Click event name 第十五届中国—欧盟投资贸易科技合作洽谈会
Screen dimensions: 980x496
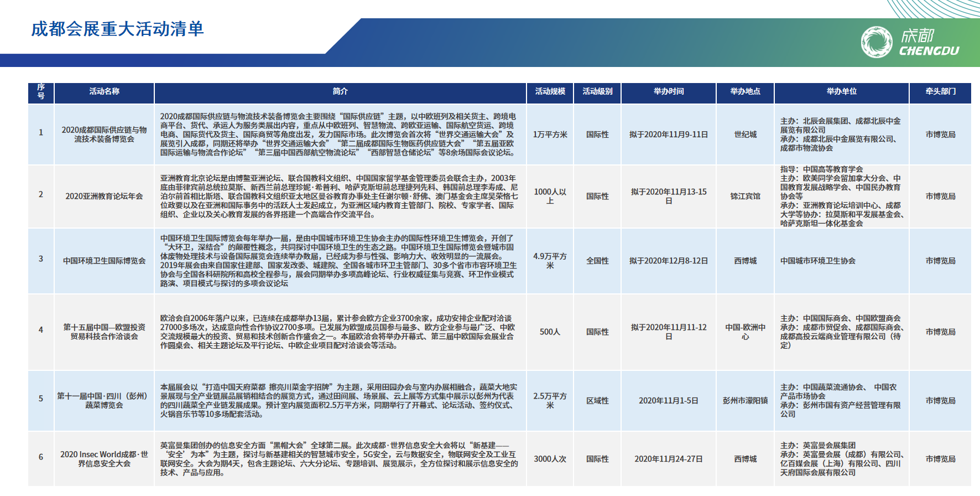tap(105, 332)
